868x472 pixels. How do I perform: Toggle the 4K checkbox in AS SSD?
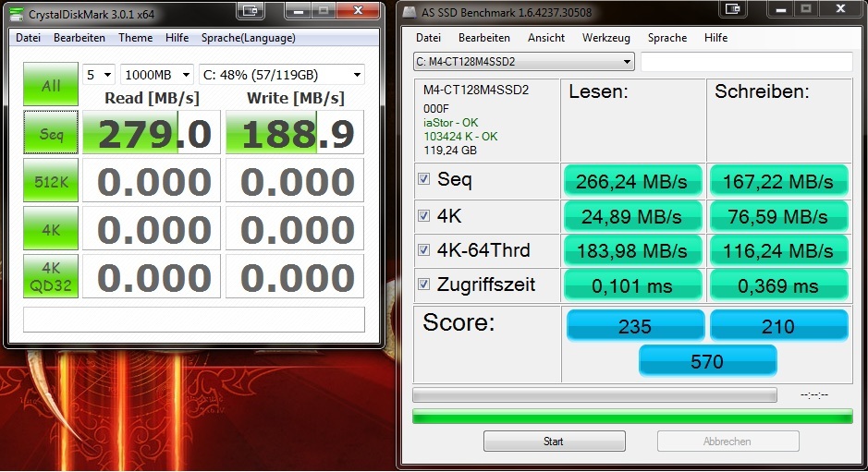[424, 215]
